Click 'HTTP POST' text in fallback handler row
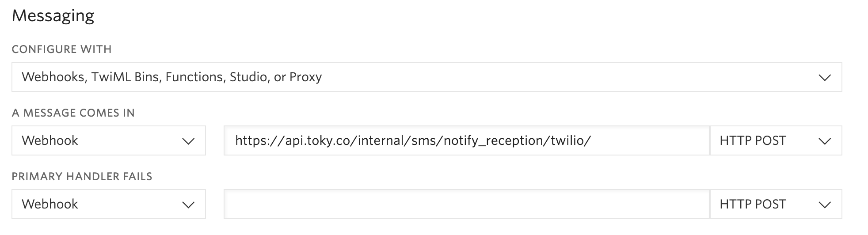This screenshot has width=868, height=235. (x=753, y=204)
